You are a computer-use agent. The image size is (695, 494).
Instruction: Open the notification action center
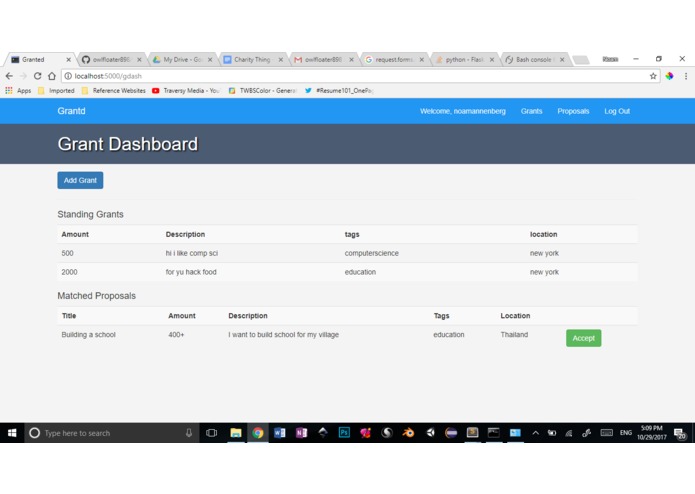(680, 433)
